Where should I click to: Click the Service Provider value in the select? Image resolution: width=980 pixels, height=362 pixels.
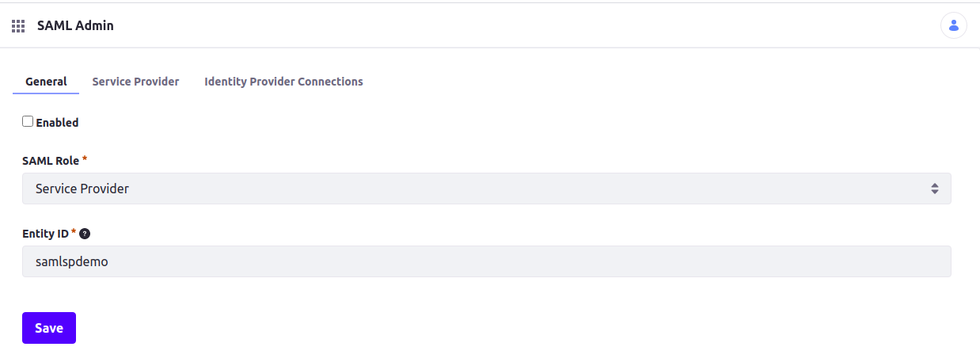[x=82, y=189]
